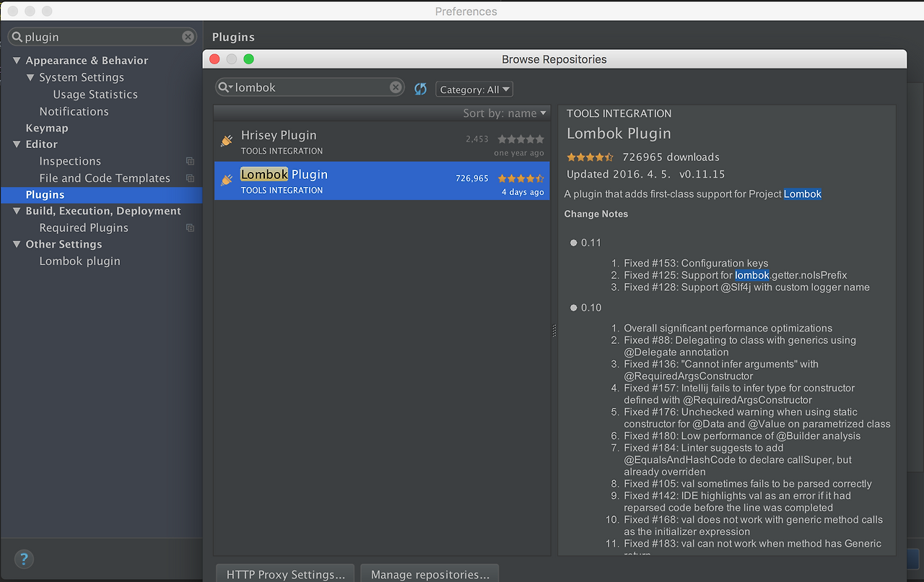Click "Fixed #153: Configuration keys" note
Screen dimensions: 924x582
tap(696, 263)
